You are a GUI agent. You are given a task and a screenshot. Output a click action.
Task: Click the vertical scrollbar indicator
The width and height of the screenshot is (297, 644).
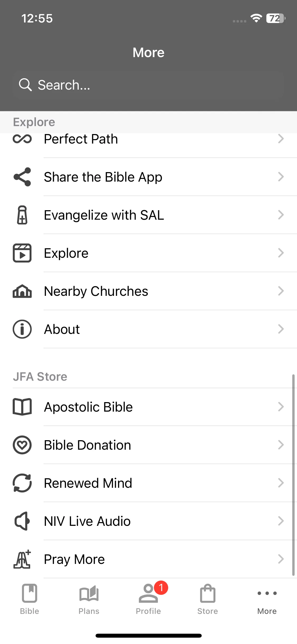coord(293,475)
